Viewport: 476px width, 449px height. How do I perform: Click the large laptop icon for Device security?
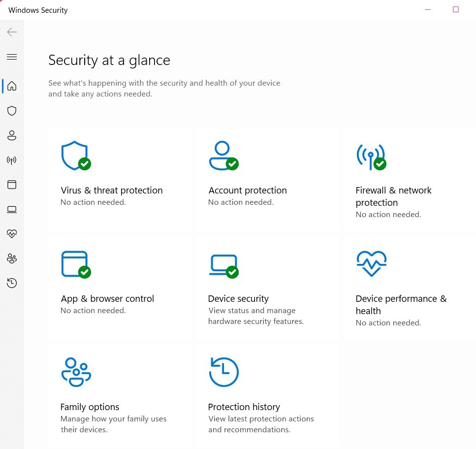(224, 266)
